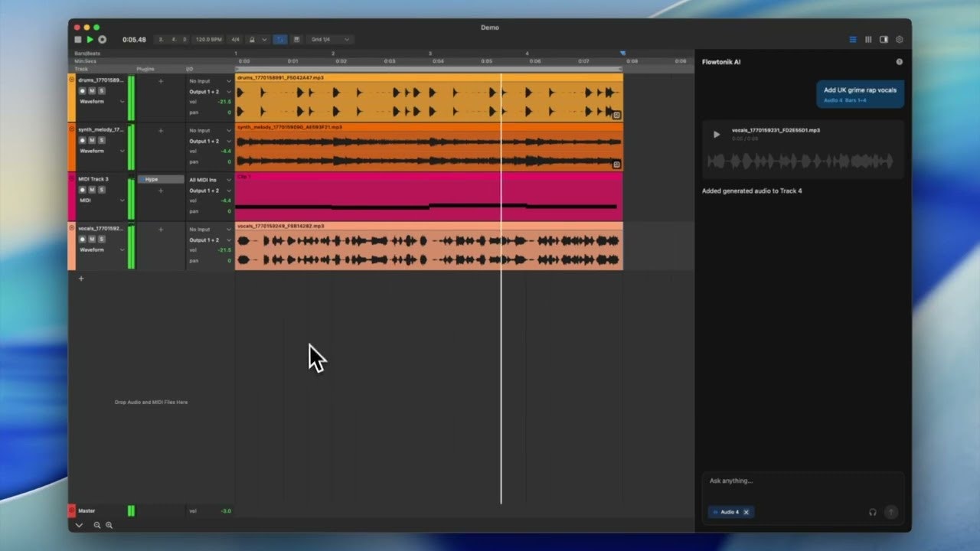The height and width of the screenshot is (551, 980).
Task: Toggle the metronome bell button
Action: pyautogui.click(x=252, y=39)
